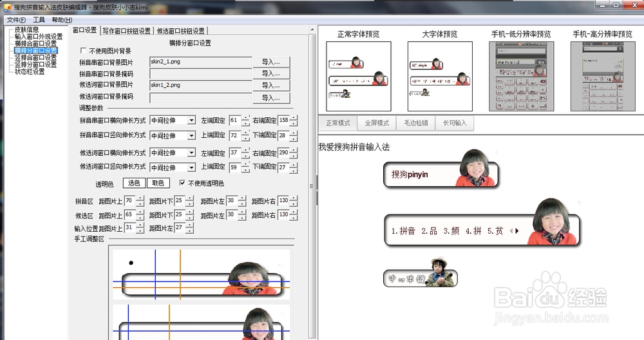
Task: Click the 手机-高分辨率预览 thumbnail
Action: tap(603, 77)
